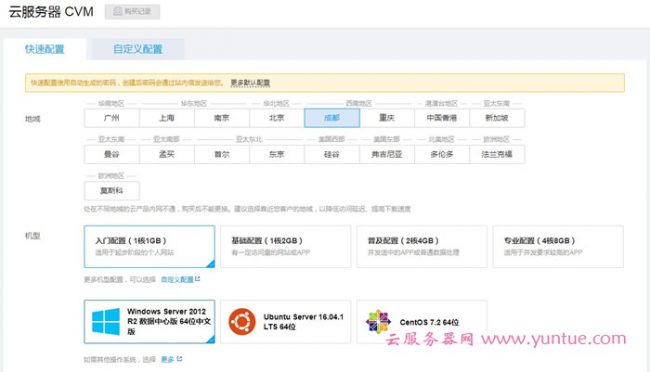Choose the 首尔 region
The height and width of the screenshot is (372, 650).
[222, 154]
